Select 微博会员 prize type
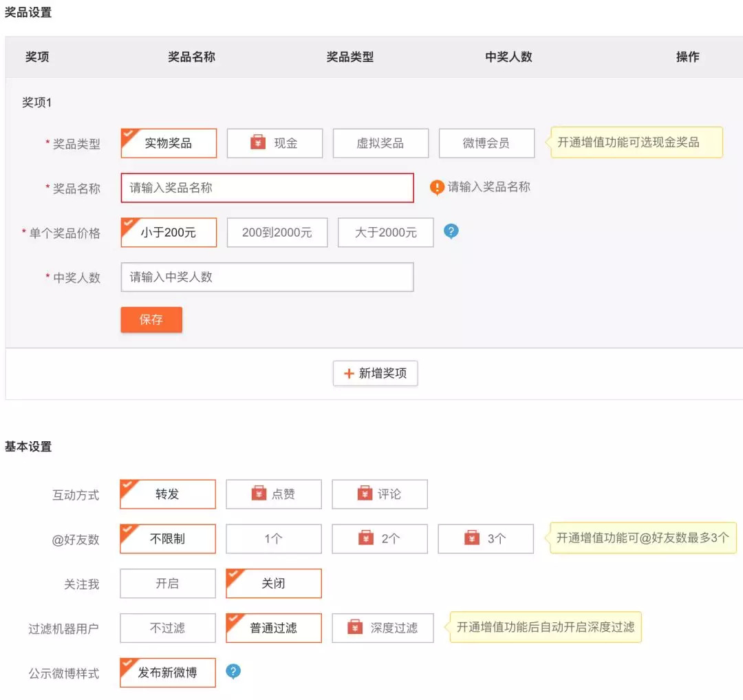This screenshot has height=700, width=743. pos(486,143)
